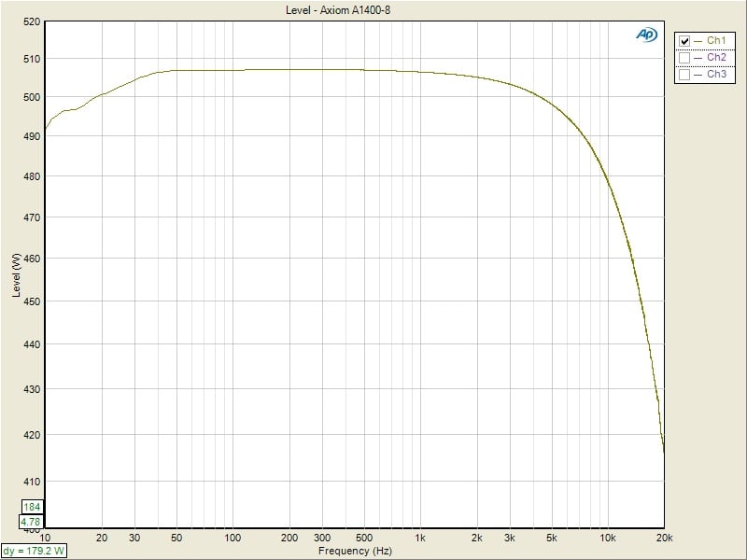Select the Ch3 text label in legend
Screen dimensions: 747x560
pyautogui.click(x=716, y=75)
